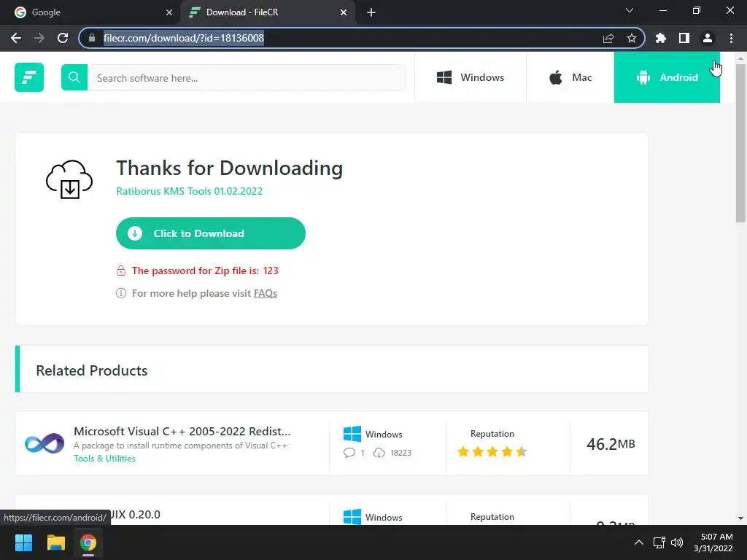Open Chrome three-dot menu

(x=731, y=38)
